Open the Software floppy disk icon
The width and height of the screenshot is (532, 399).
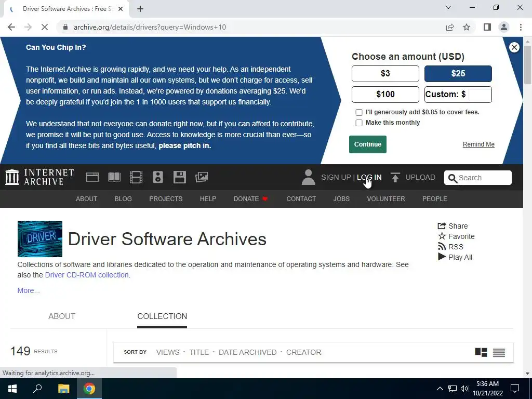point(179,177)
